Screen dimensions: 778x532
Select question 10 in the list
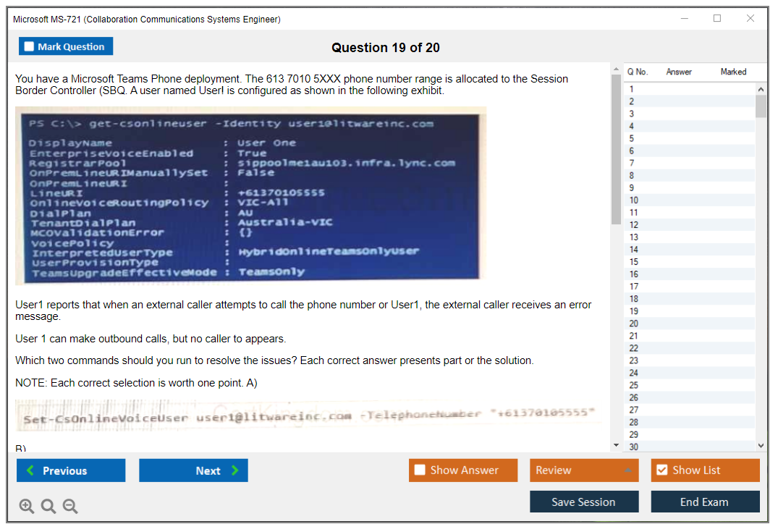tap(690, 200)
